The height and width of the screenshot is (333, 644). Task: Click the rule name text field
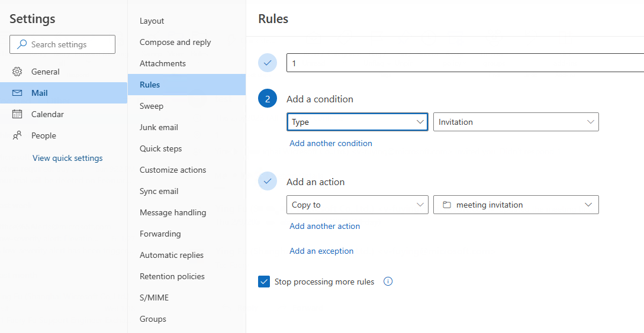465,63
